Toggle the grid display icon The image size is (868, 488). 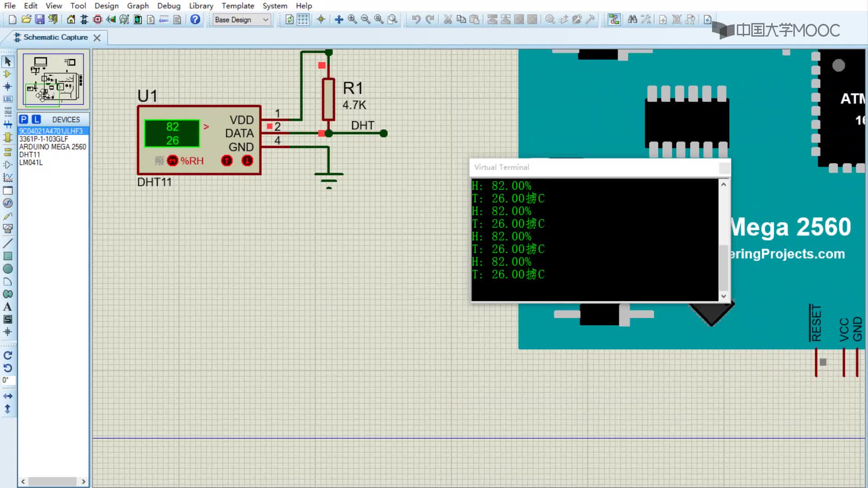click(303, 19)
